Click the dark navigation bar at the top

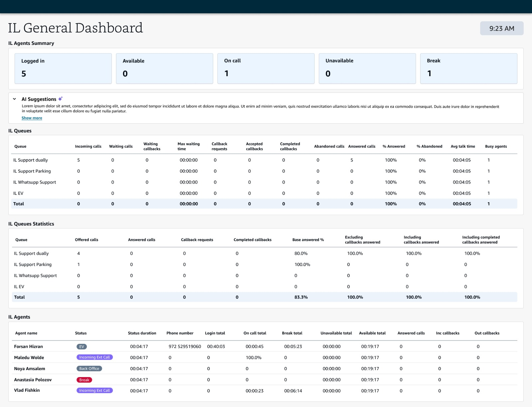[266, 5]
